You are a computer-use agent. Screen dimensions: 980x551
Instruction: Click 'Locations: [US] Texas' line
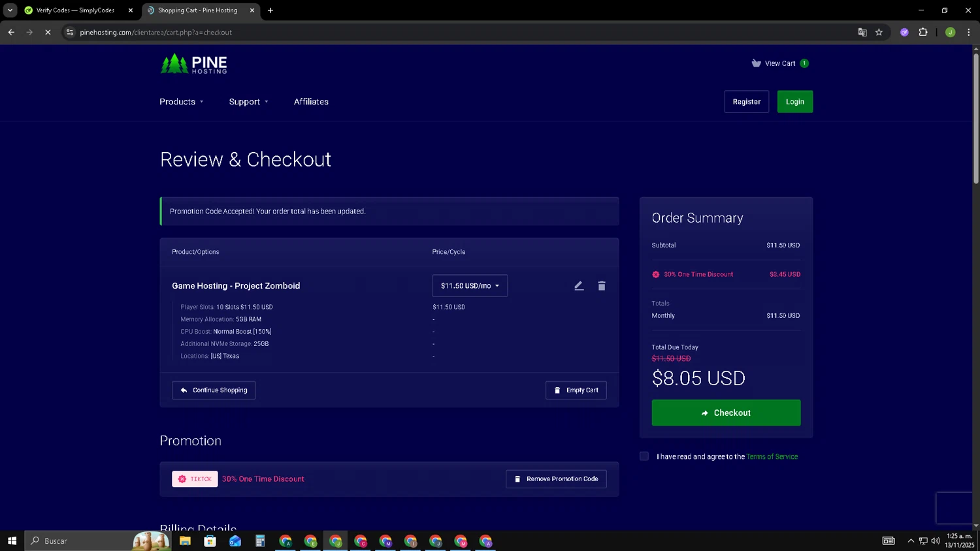(x=210, y=356)
